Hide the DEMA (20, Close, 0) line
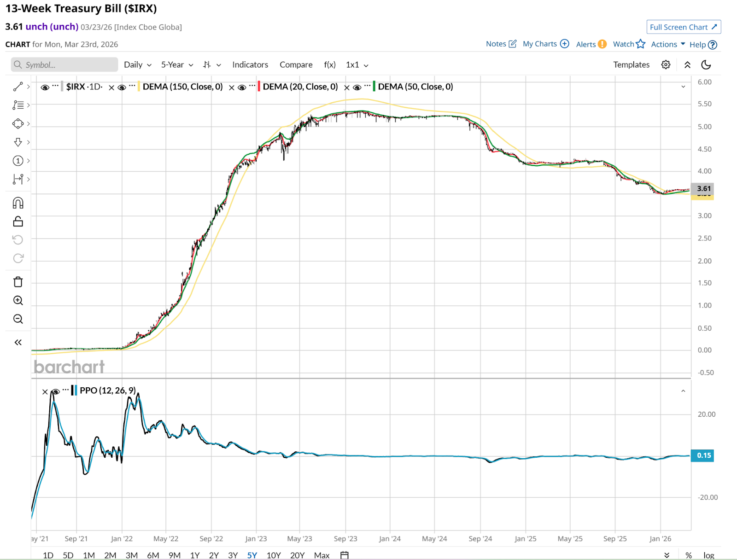737x560 pixels. coord(242,87)
